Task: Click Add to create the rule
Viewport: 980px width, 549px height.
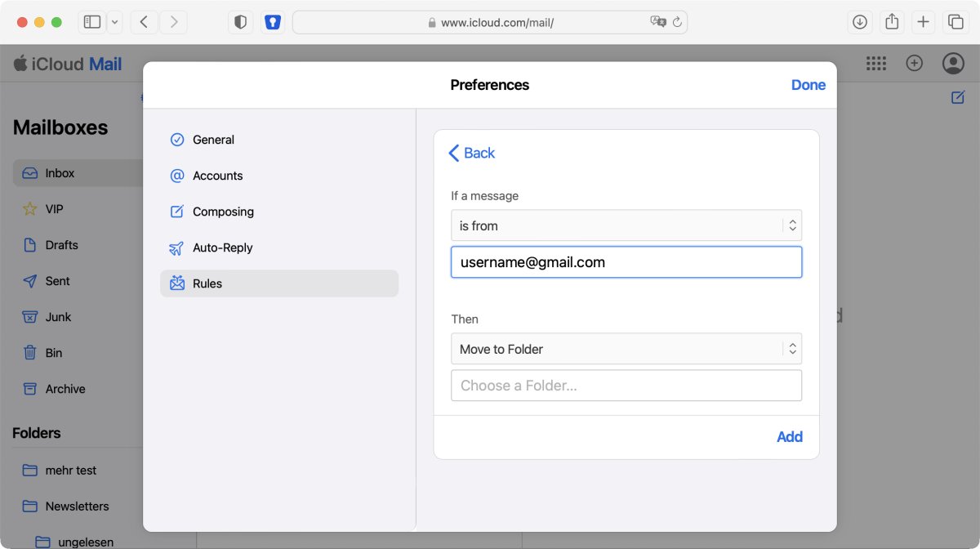Action: tap(789, 437)
